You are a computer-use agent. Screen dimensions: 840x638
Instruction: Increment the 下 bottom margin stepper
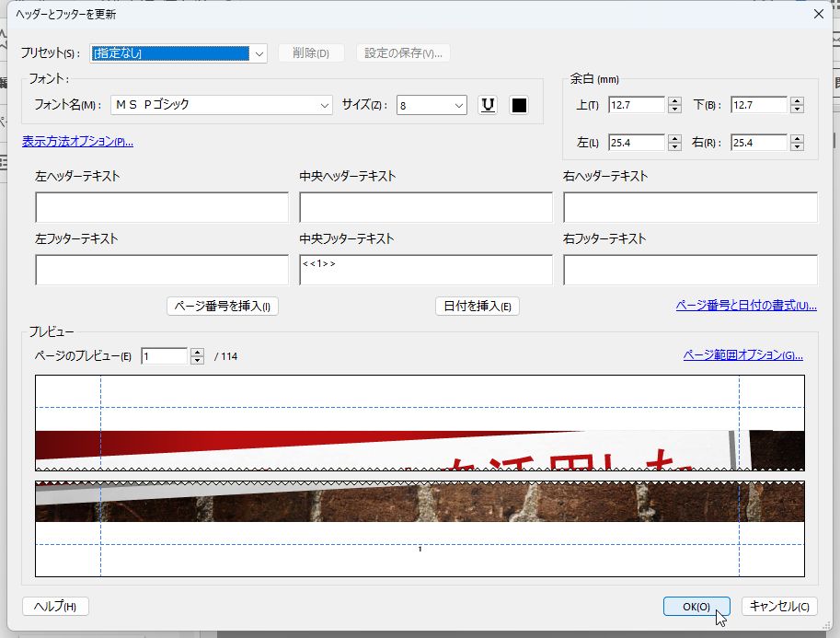point(798,100)
